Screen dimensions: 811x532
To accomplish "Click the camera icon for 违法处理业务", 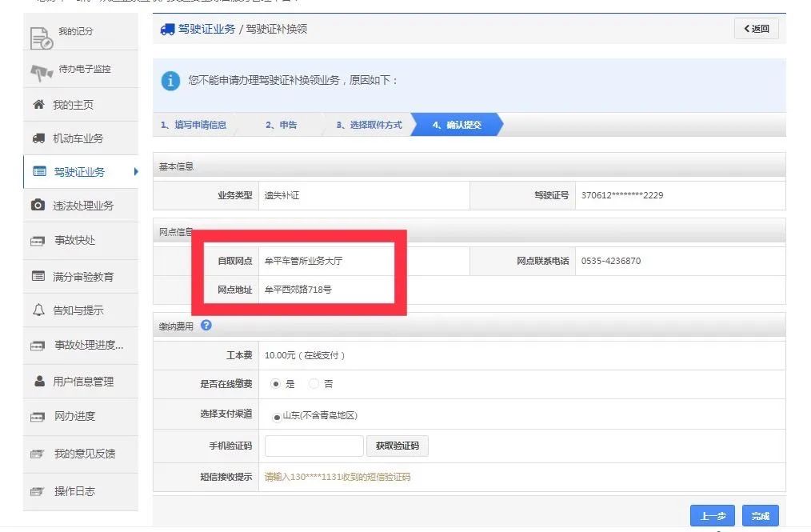I will click(38, 206).
